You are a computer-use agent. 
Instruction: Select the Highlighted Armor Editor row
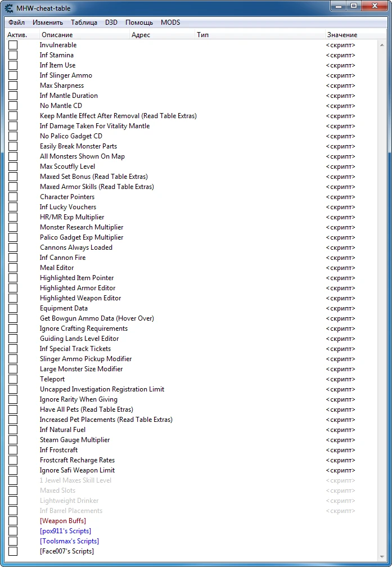(x=78, y=288)
